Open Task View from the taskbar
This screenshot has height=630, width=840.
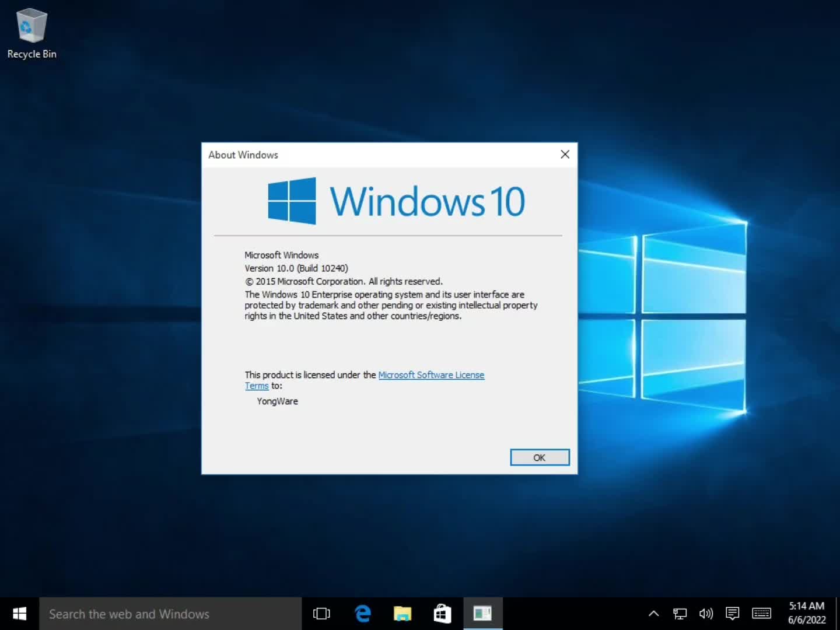321,614
